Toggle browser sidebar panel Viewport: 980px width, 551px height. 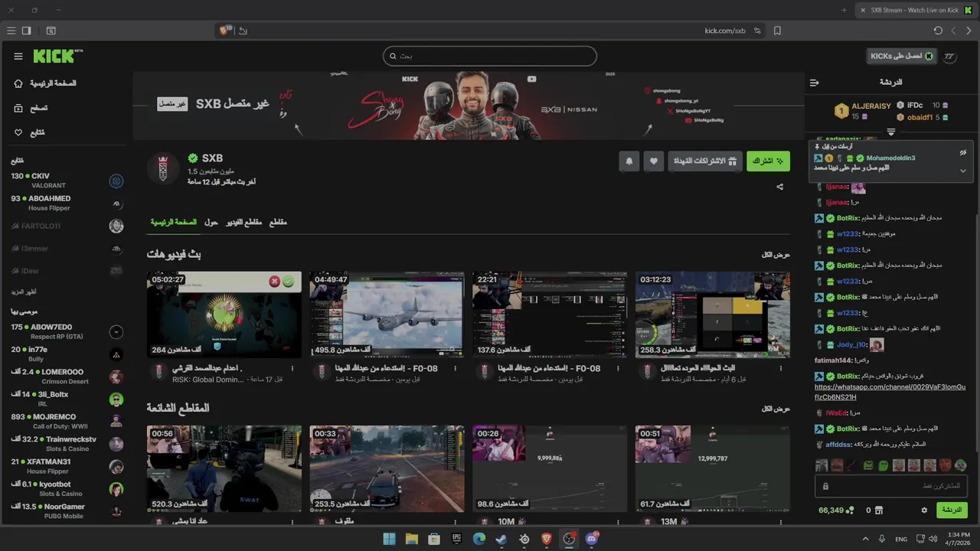tap(26, 31)
